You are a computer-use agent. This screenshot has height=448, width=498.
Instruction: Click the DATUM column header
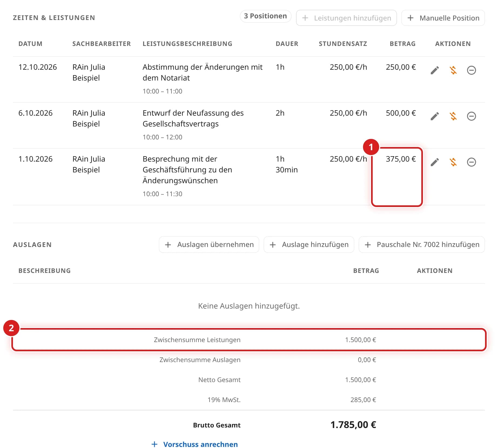30,44
